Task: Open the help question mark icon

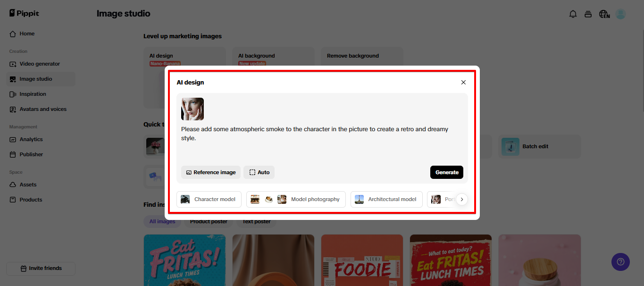Action: pos(620,262)
